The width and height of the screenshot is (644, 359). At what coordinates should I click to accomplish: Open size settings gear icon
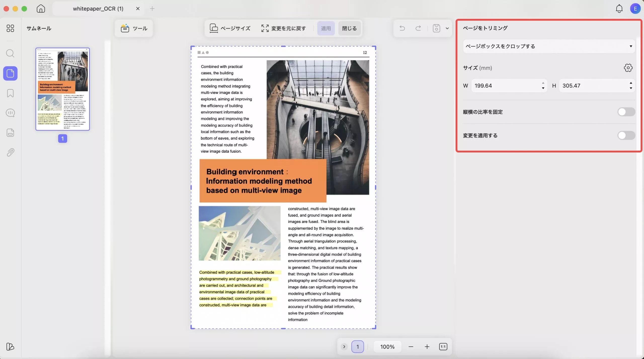coord(628,68)
